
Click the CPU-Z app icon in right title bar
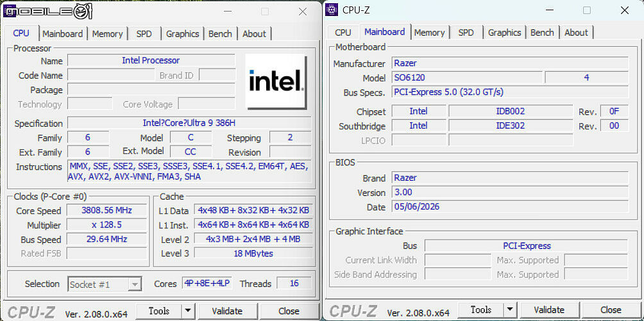point(332,10)
